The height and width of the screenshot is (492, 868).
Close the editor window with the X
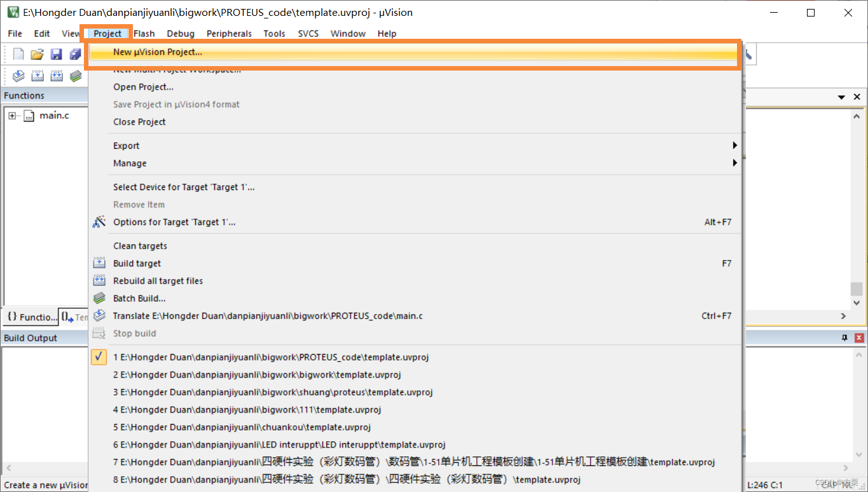click(857, 97)
